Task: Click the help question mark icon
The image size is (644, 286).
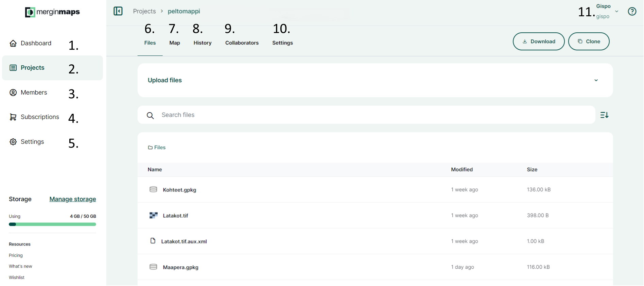Action: click(x=632, y=12)
